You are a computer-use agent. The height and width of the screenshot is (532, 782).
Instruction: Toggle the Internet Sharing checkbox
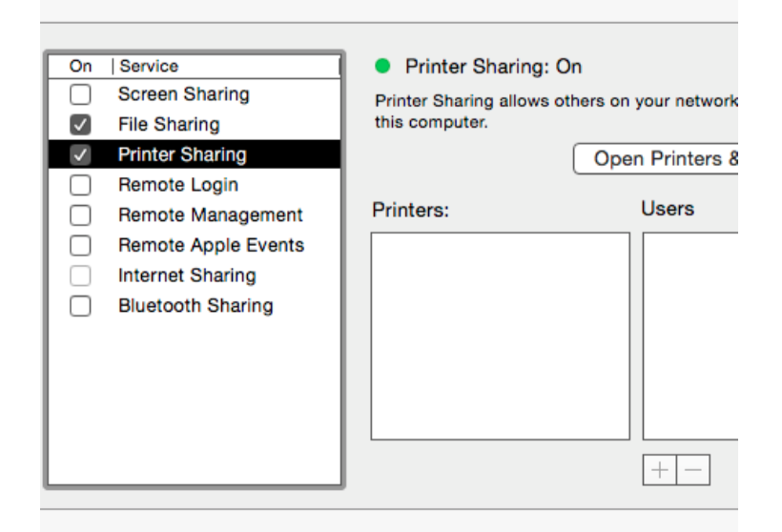(x=80, y=276)
